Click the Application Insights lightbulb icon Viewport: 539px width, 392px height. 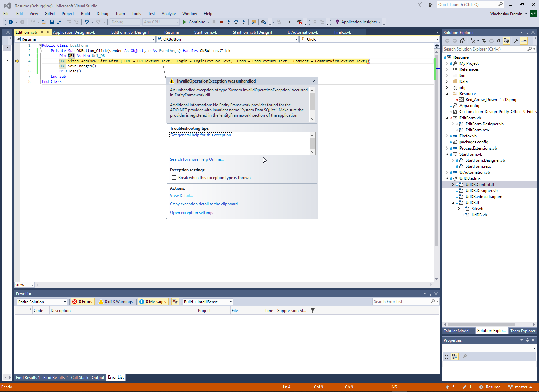click(337, 22)
